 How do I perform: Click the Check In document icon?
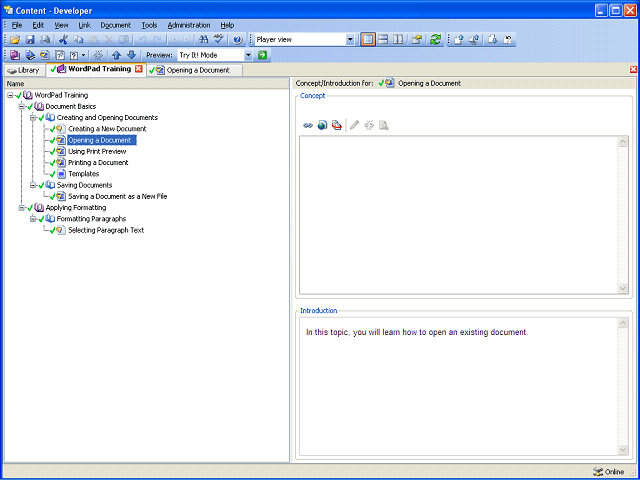pos(459,40)
